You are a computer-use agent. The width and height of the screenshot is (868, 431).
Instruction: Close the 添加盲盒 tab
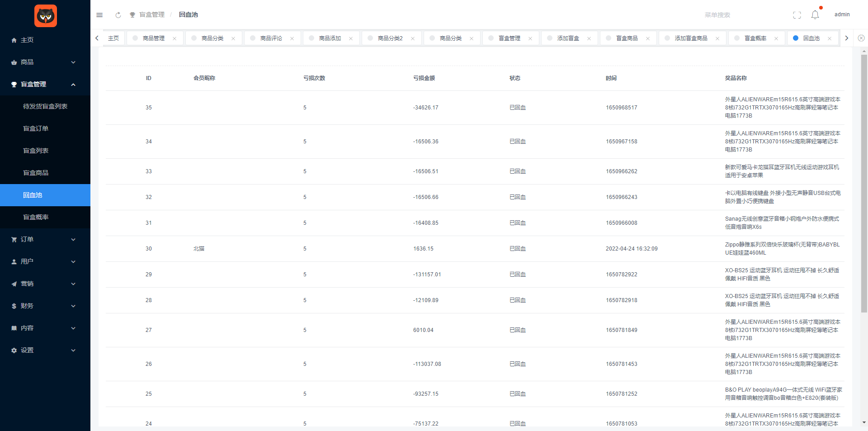[x=589, y=38]
